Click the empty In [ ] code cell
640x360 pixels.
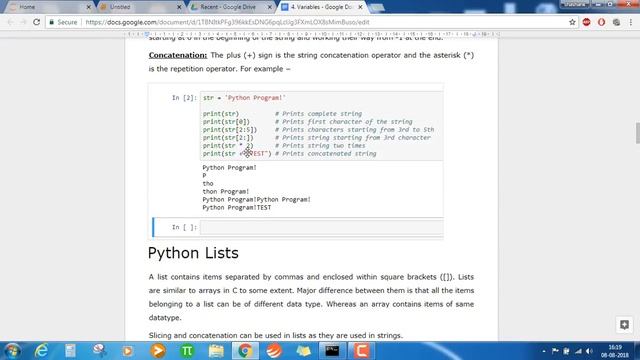click(322, 227)
